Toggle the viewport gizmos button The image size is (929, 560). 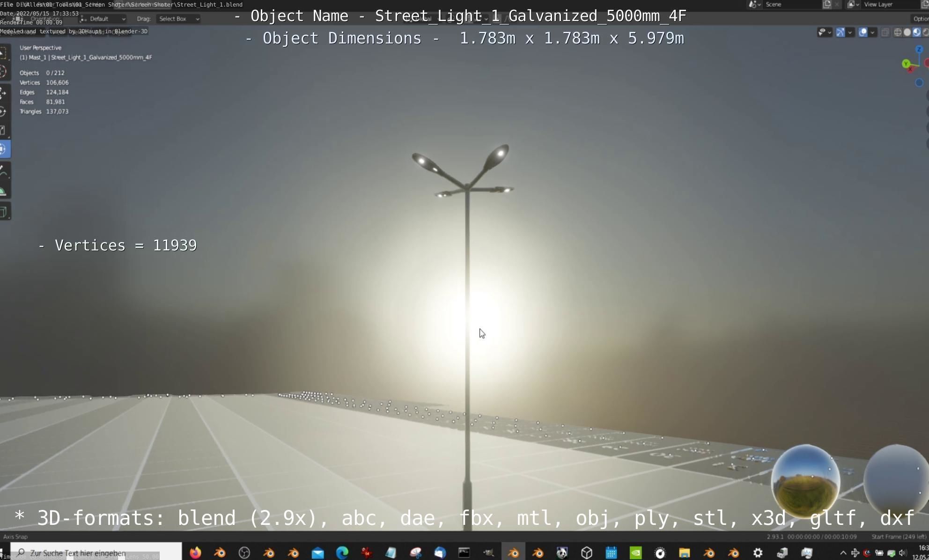tap(841, 32)
